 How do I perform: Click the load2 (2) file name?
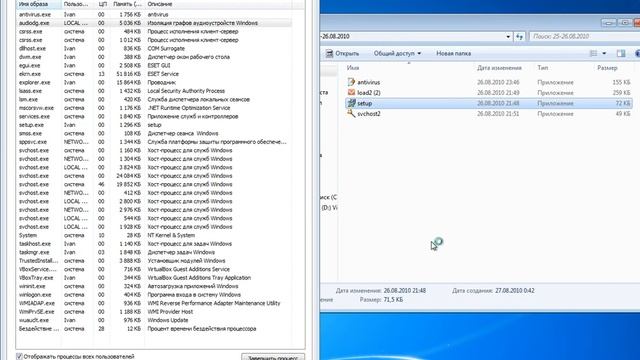(369, 93)
